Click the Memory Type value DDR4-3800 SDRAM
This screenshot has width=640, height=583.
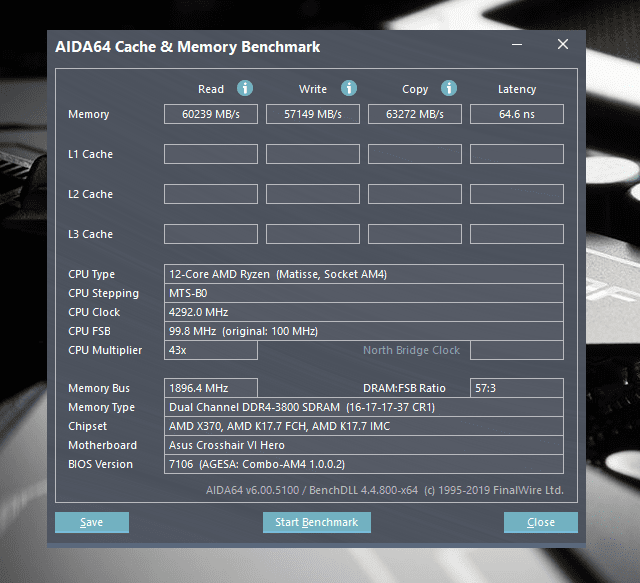pos(364,407)
